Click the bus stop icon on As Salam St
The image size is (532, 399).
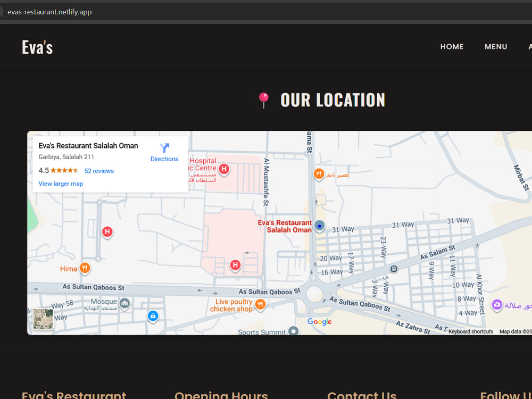point(394,269)
